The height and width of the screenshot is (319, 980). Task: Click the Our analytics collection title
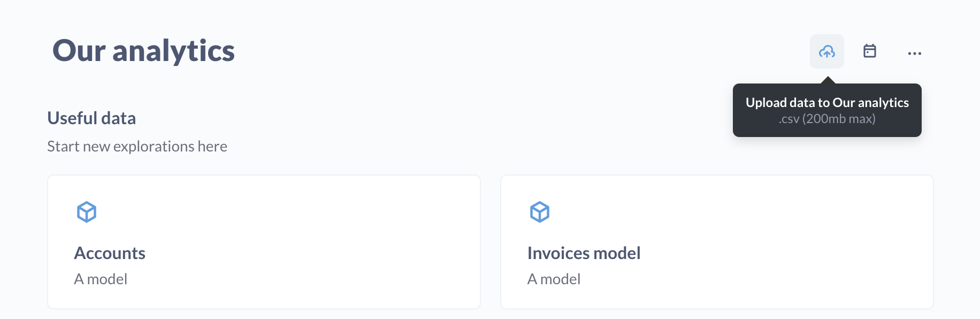tap(143, 51)
